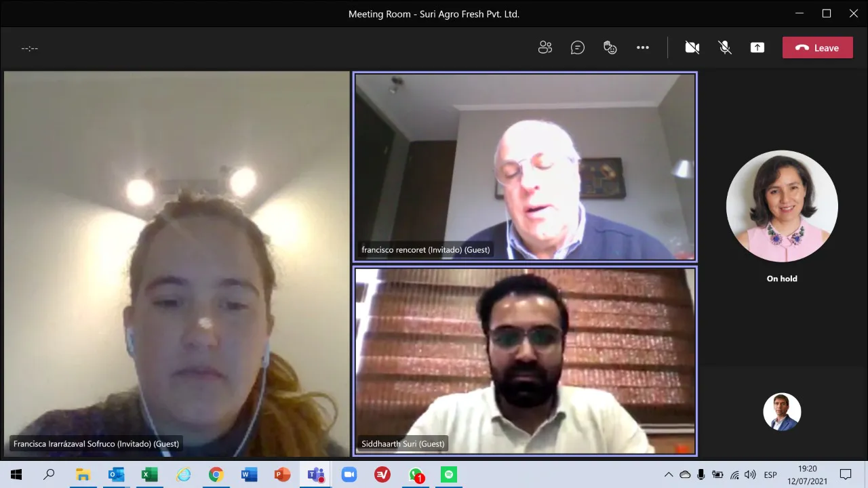This screenshot has height=488, width=868.
Task: Switch to WhatsApp in the taskbar
Action: pos(416,474)
